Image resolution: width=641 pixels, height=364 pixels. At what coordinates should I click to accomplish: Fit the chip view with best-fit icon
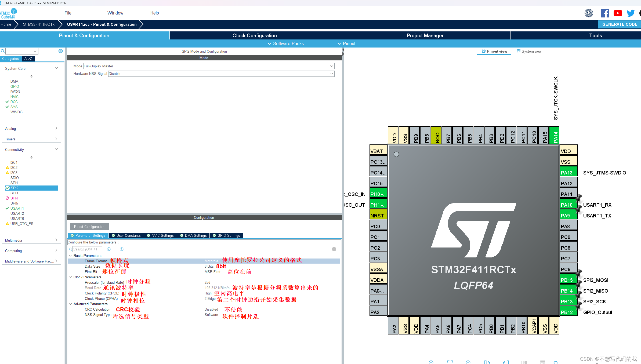pos(450,362)
